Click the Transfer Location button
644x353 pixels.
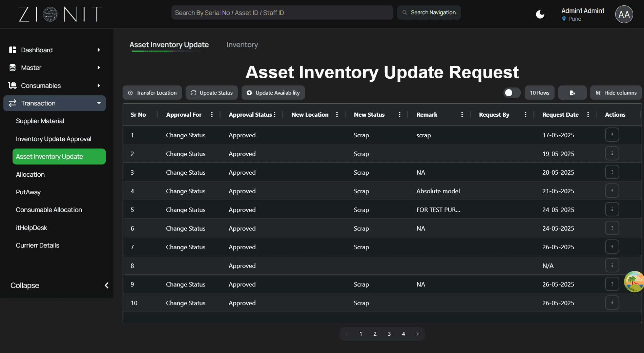(152, 93)
